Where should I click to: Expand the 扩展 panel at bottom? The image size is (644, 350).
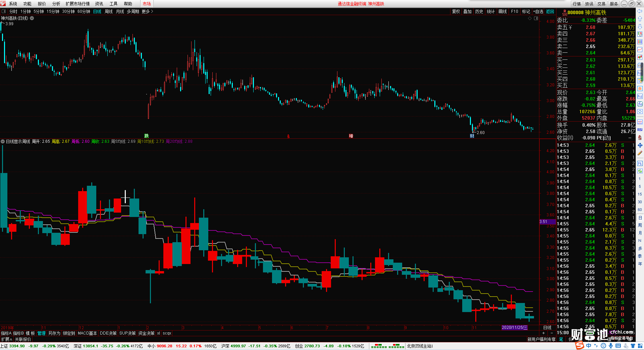click(6, 339)
